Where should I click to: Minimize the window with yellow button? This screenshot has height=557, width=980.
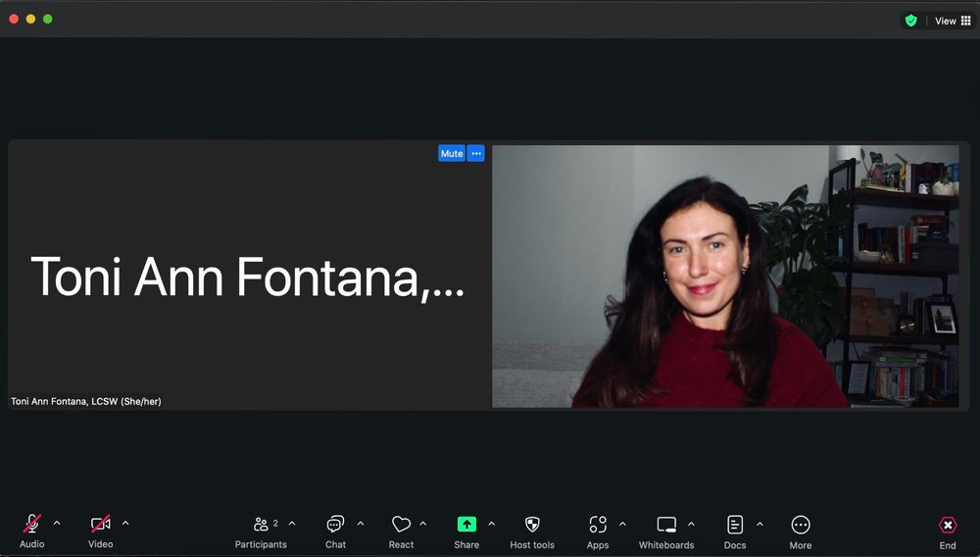coord(30,19)
